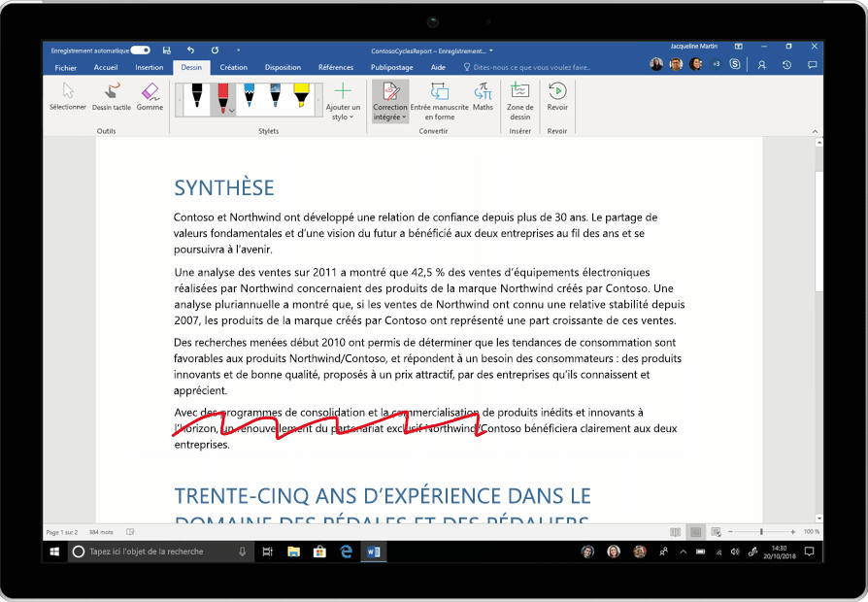This screenshot has width=868, height=602.
Task: Activate the Dessin tactile tool
Action: coord(110,97)
